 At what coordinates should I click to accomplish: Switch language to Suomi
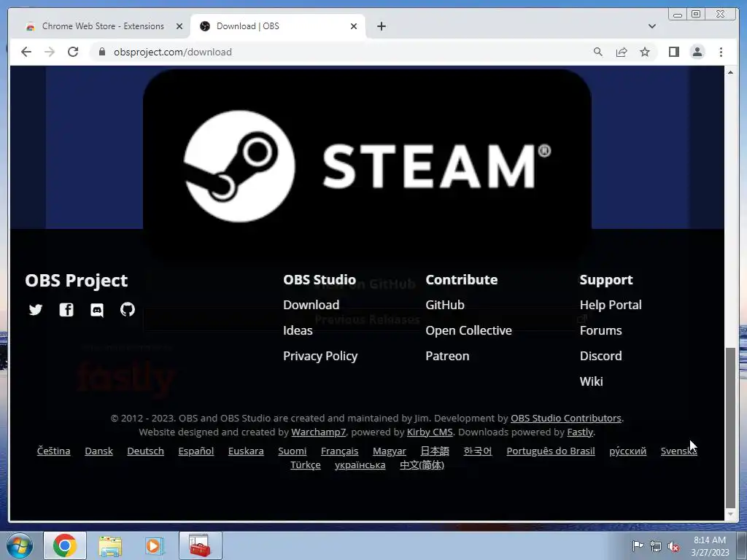point(292,451)
